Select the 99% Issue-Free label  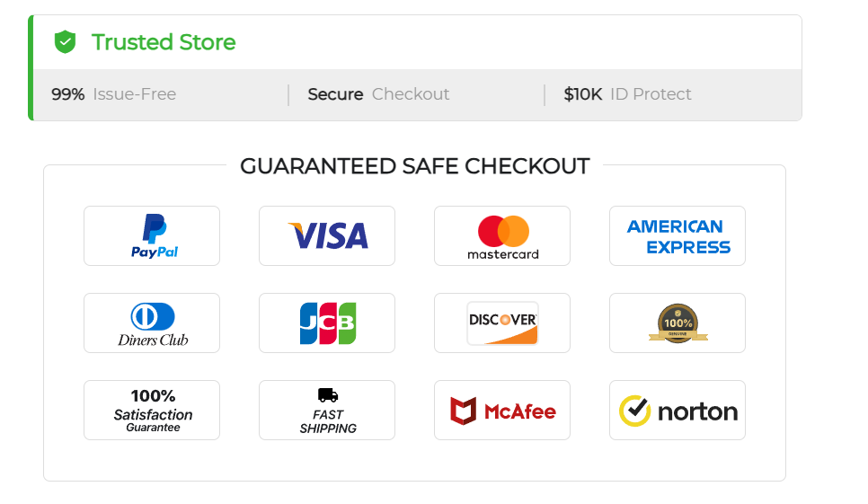(x=113, y=94)
